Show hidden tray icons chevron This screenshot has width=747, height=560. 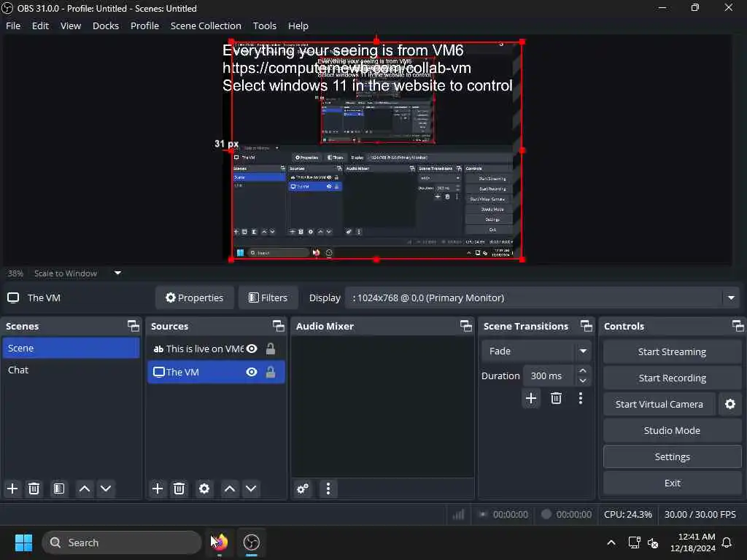tap(611, 542)
